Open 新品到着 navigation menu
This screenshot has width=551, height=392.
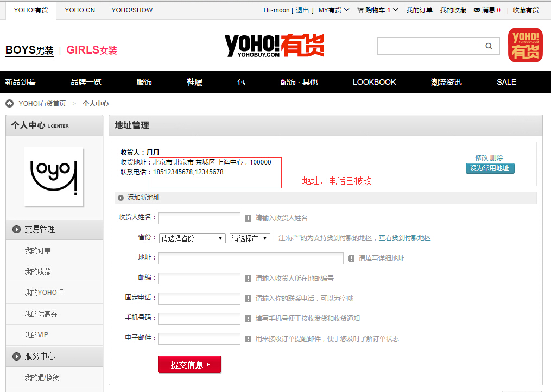(x=21, y=82)
